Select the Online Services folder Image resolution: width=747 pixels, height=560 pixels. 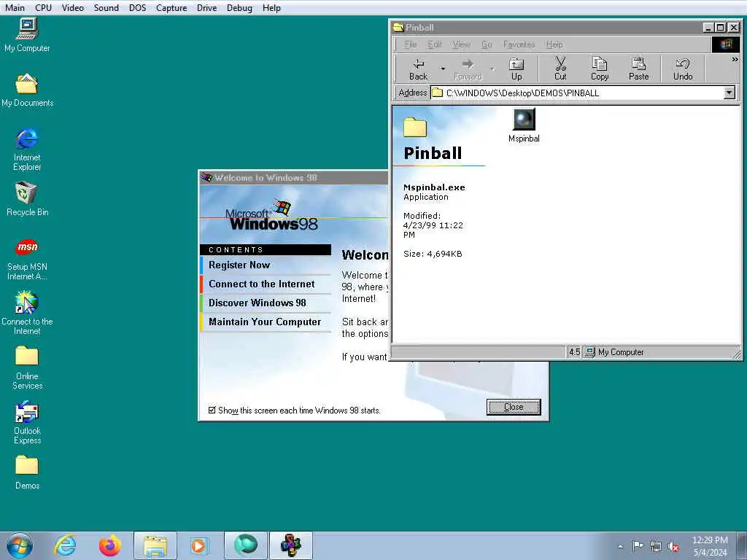coord(27,367)
